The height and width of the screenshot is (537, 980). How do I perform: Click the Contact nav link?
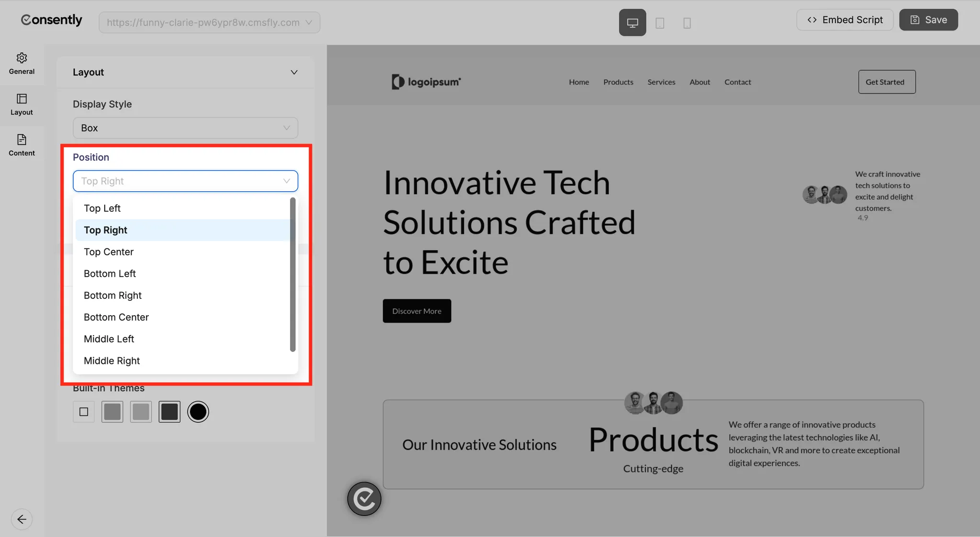(x=737, y=82)
